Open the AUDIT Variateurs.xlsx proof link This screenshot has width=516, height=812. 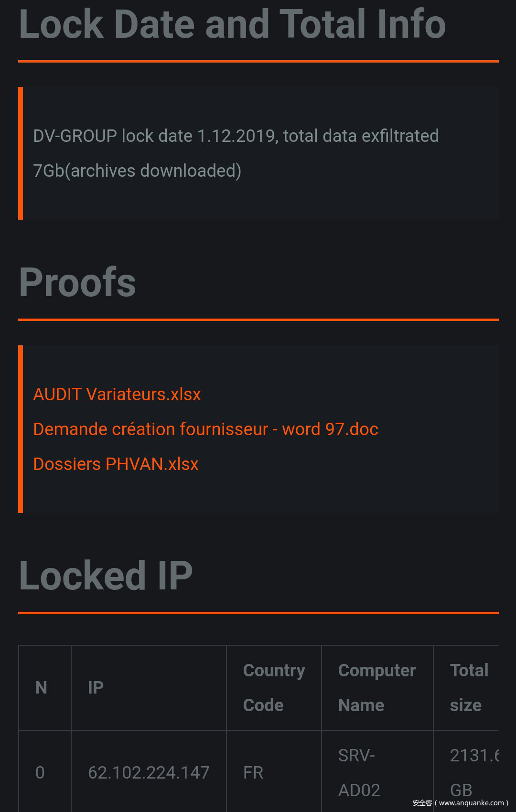(117, 395)
